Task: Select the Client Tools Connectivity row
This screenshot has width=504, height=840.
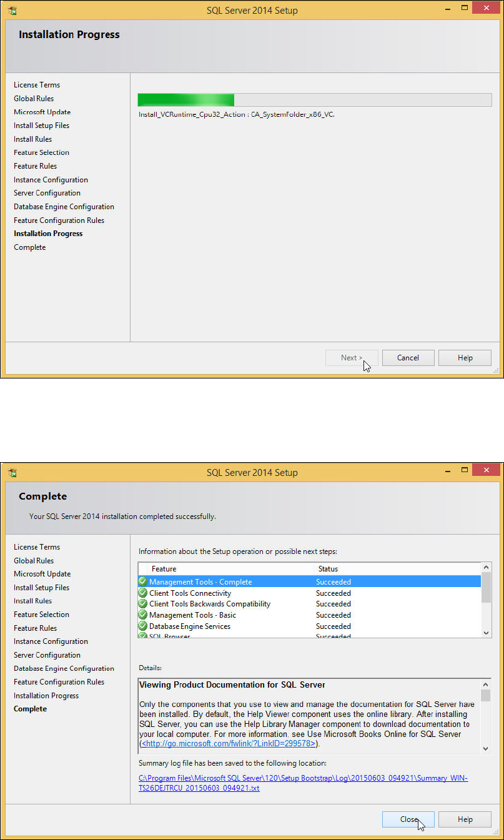Action: coord(310,593)
